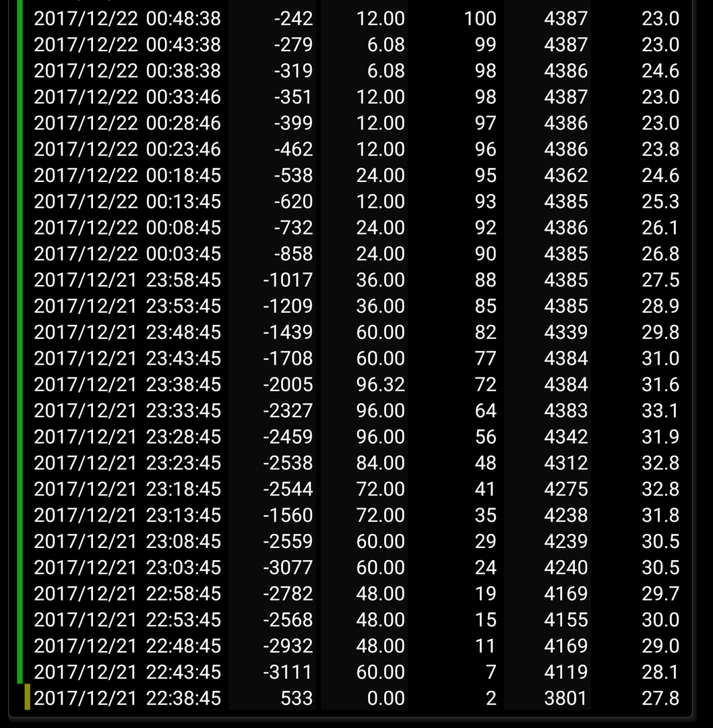Select the timestamp 2017/12/22 00:23:46

(127, 149)
